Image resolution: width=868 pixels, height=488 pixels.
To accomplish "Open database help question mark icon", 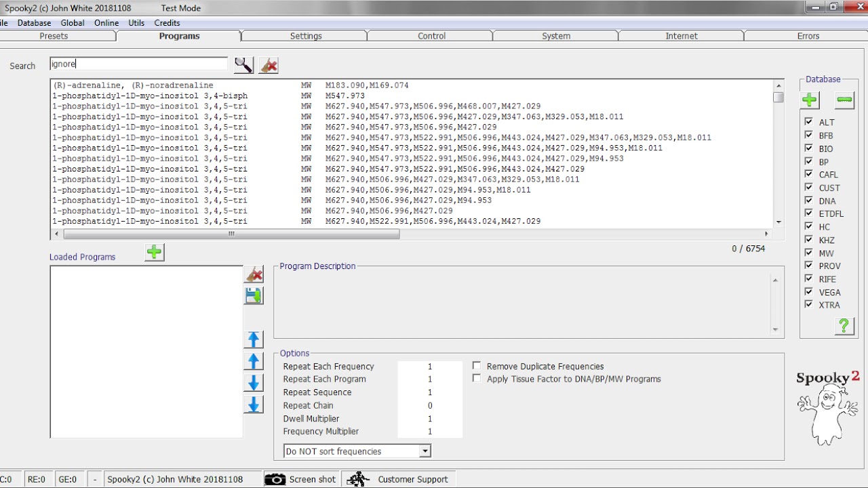I will click(x=844, y=326).
